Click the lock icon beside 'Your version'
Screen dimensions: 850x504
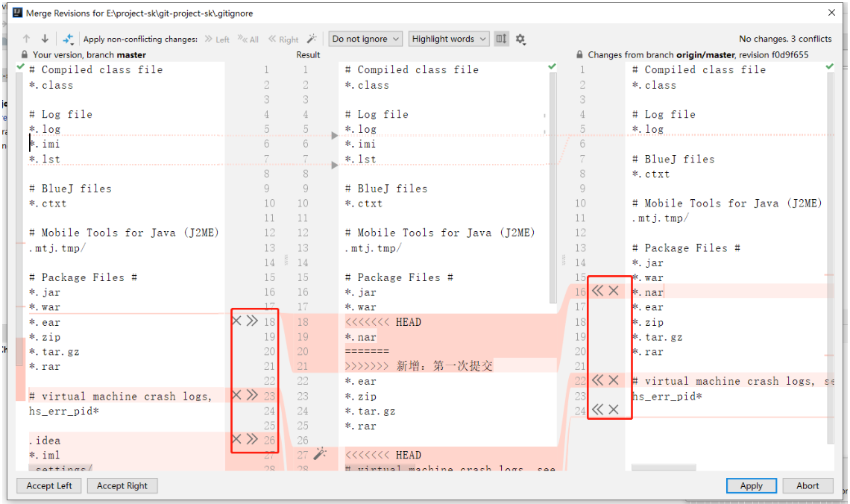click(x=25, y=54)
